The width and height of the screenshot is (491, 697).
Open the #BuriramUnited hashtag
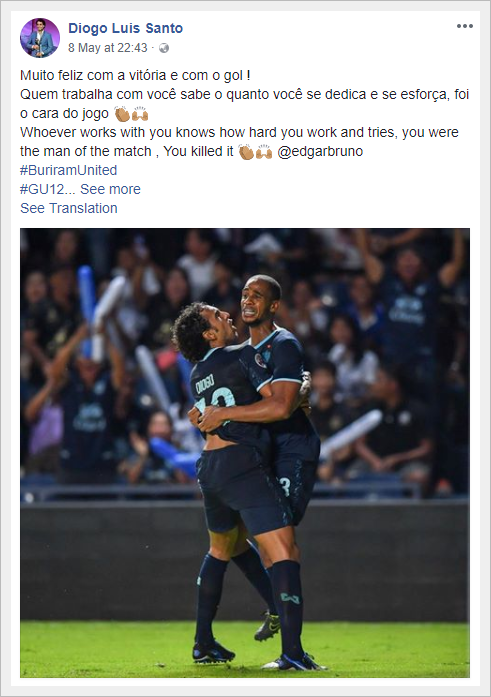[68, 170]
